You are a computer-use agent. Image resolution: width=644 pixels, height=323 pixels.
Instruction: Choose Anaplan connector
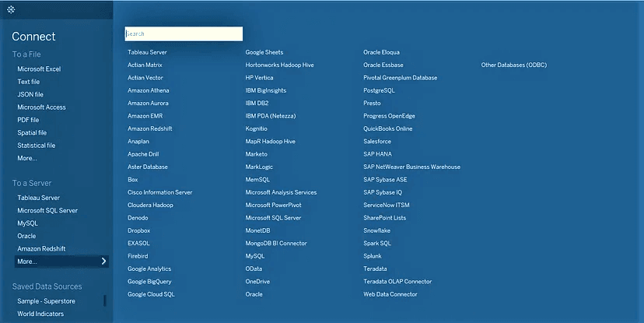click(x=138, y=142)
